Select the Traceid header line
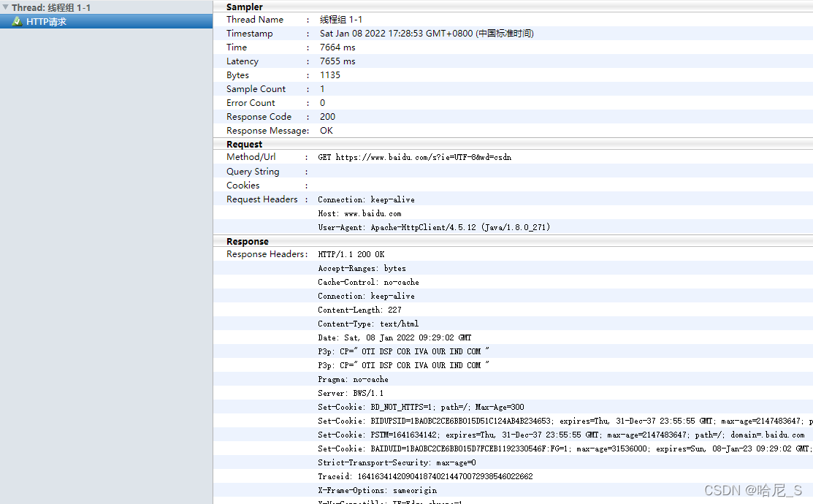813x504 pixels. click(426, 476)
